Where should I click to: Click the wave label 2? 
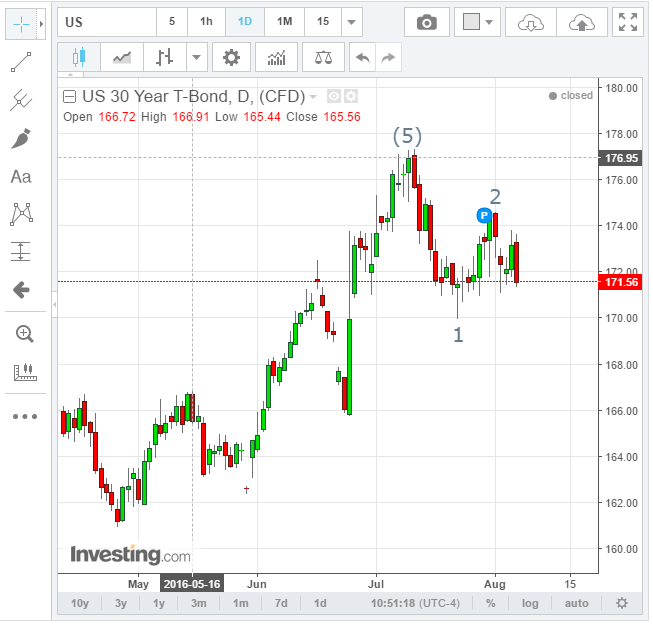[495, 197]
